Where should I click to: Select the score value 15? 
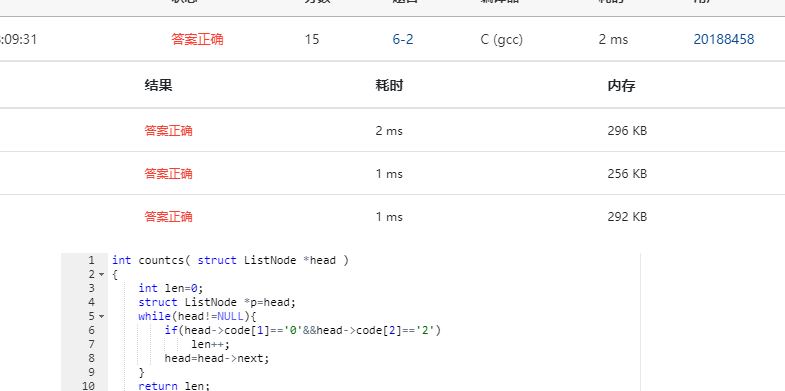click(x=312, y=40)
